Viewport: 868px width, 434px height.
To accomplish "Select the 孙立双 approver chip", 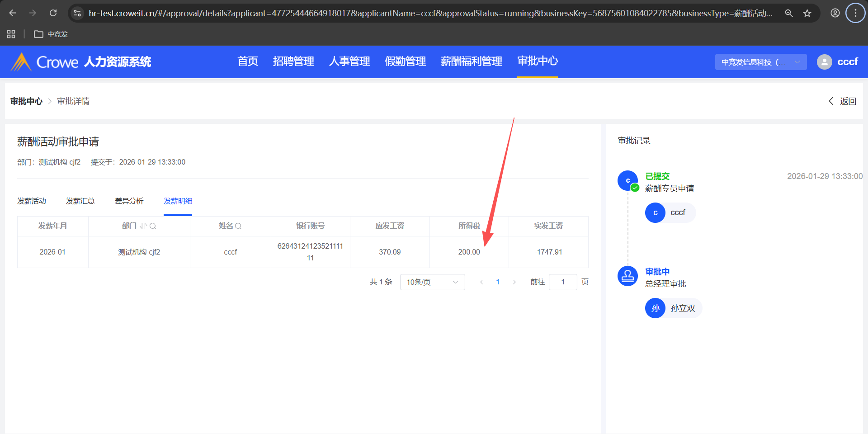I will click(x=673, y=308).
